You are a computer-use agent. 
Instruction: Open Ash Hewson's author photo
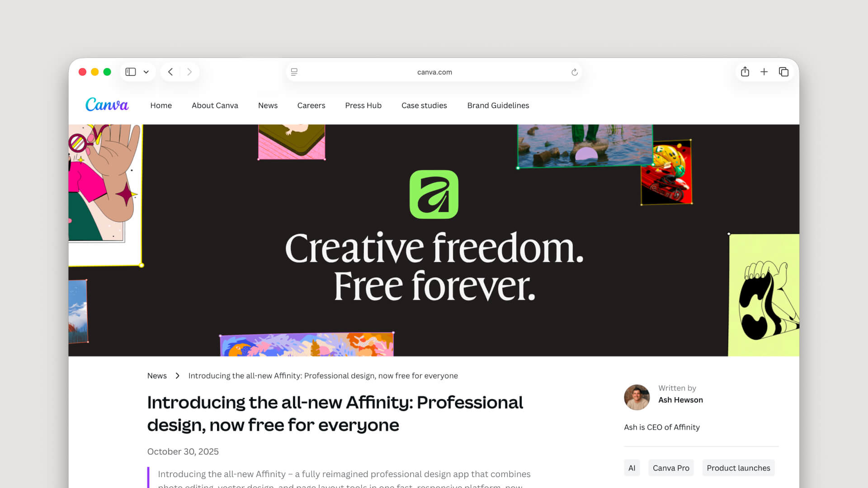tap(637, 397)
